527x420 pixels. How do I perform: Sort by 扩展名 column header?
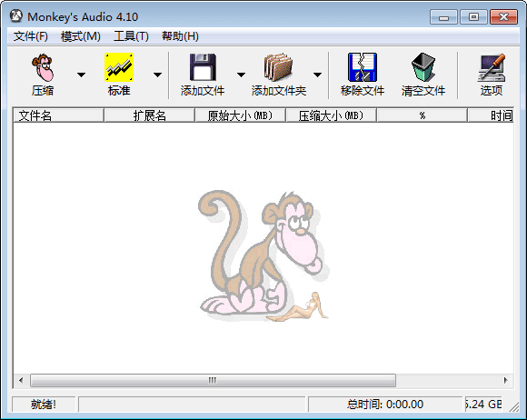(x=150, y=115)
